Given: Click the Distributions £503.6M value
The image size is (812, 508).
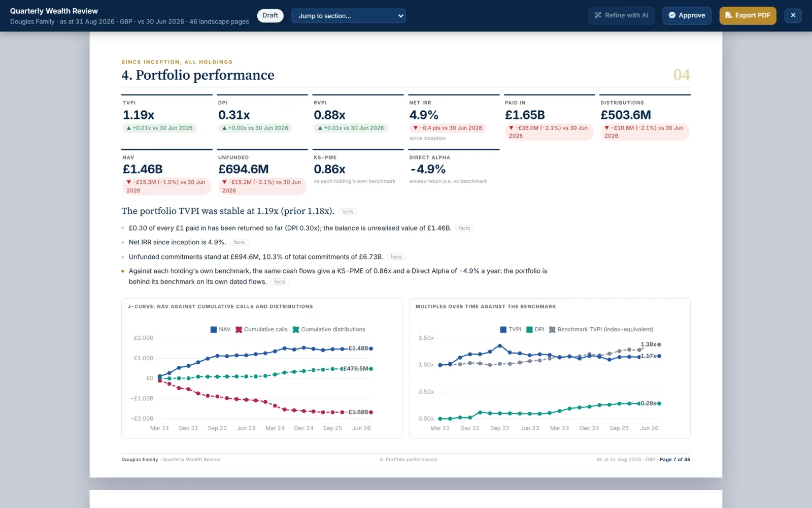Looking at the screenshot, I should 626,115.
